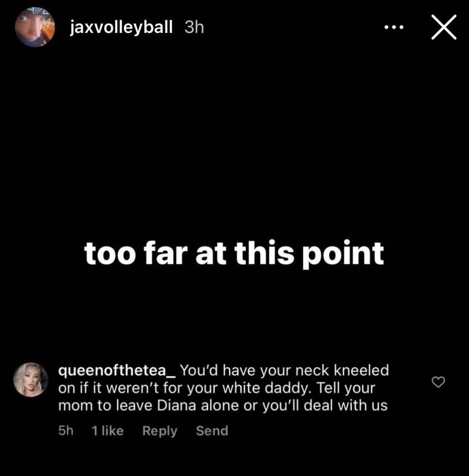Like the comment with the heart icon

[438, 382]
